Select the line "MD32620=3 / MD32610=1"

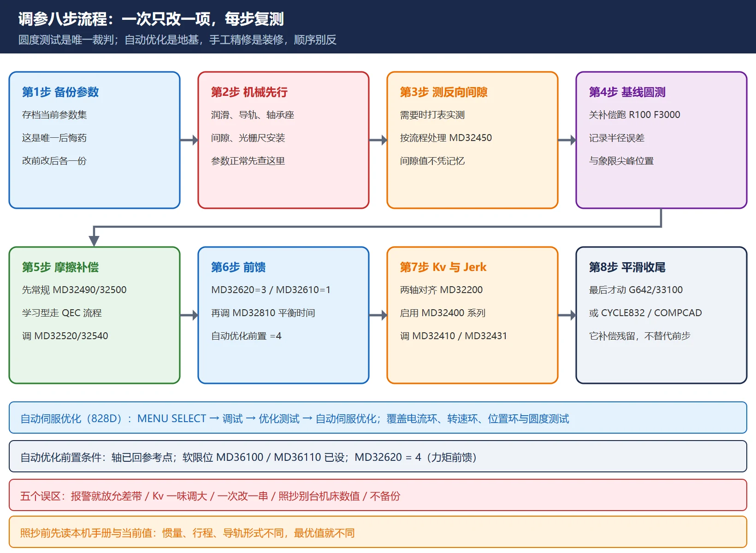point(271,290)
